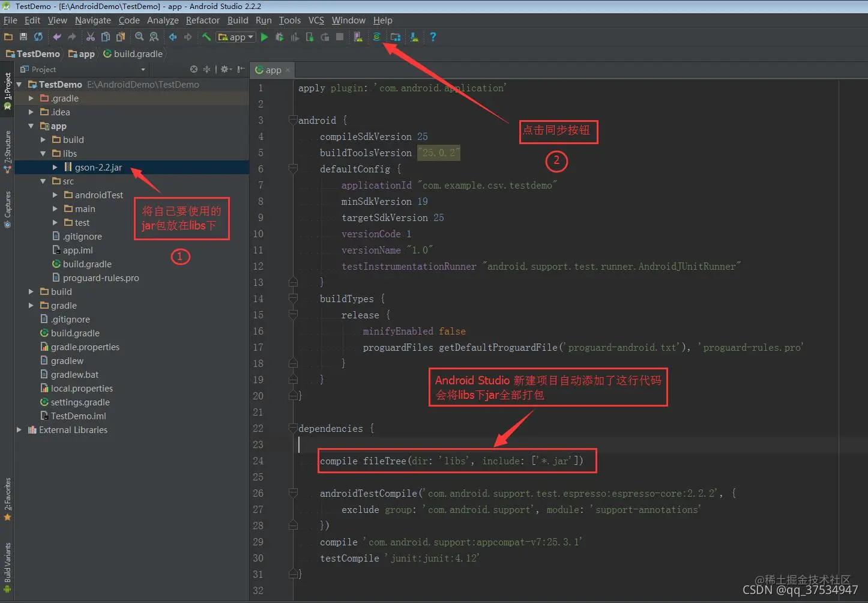868x603 pixels.
Task: Hide the Project tool window
Action: pyautogui.click(x=241, y=69)
